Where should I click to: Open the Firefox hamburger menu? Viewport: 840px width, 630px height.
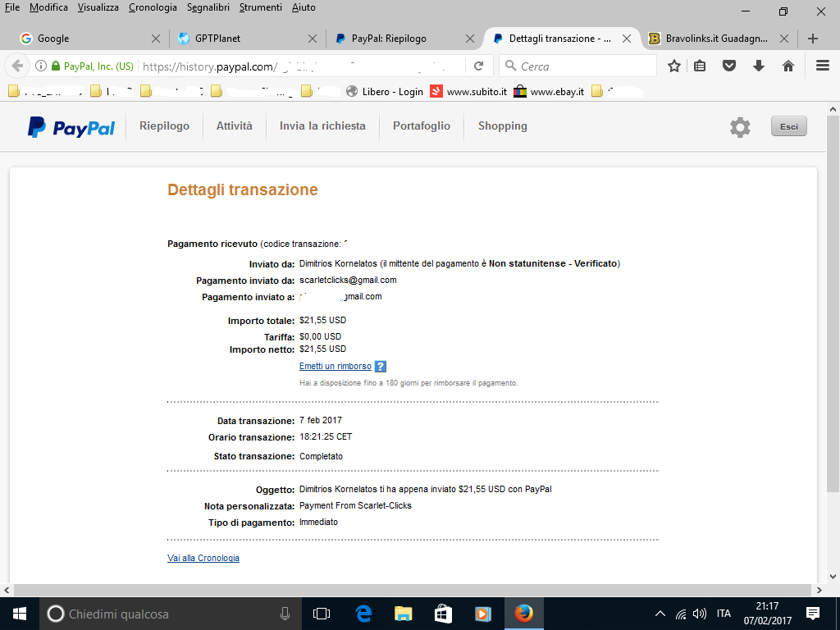pyautogui.click(x=823, y=66)
